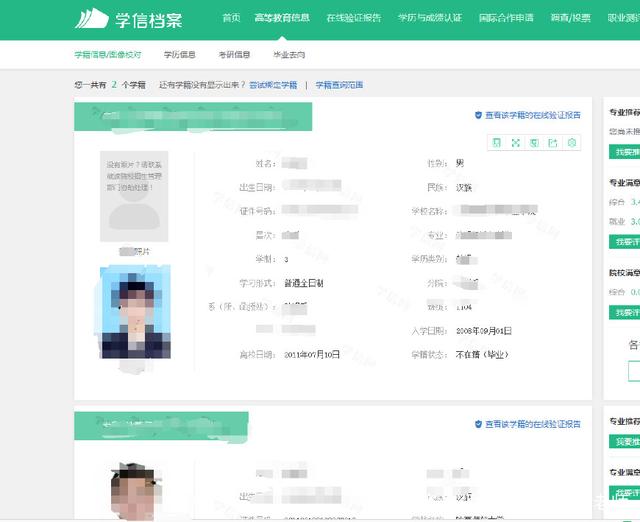Click green button under 院校满意度 section

click(x=625, y=312)
